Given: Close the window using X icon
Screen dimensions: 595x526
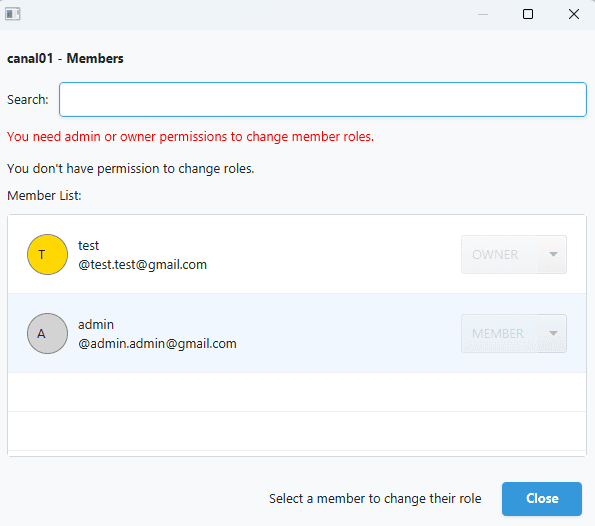Looking at the screenshot, I should click(574, 14).
